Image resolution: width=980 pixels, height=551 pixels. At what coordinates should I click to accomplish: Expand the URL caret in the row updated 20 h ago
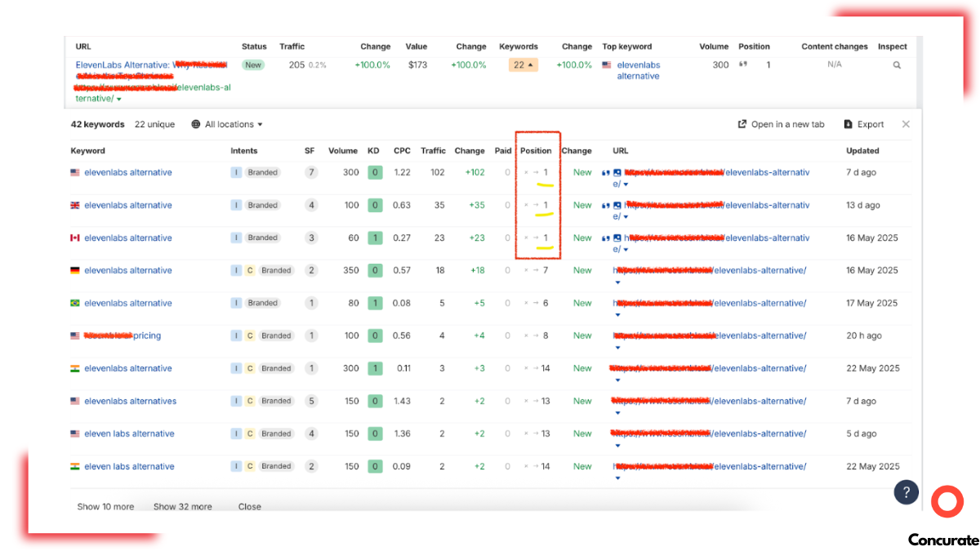[x=617, y=347]
